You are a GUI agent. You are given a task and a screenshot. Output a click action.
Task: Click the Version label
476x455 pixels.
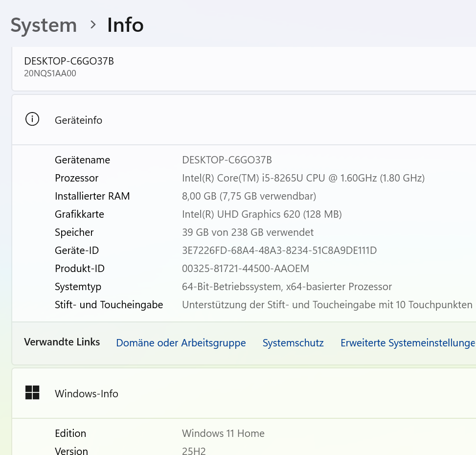pyautogui.click(x=71, y=451)
